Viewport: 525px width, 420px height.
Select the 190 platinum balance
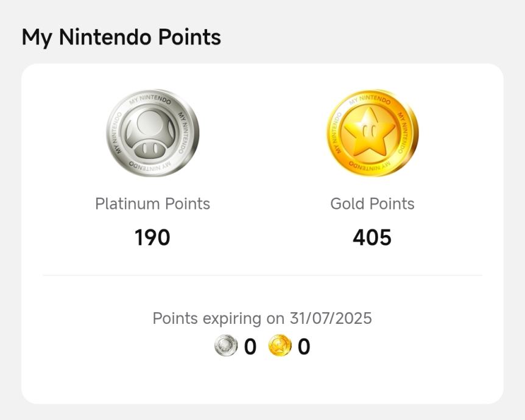click(152, 237)
